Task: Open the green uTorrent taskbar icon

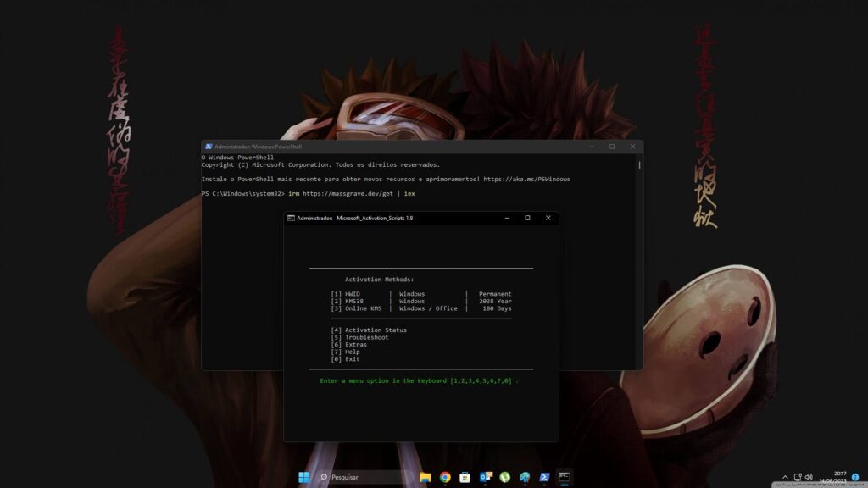Action: click(505, 477)
